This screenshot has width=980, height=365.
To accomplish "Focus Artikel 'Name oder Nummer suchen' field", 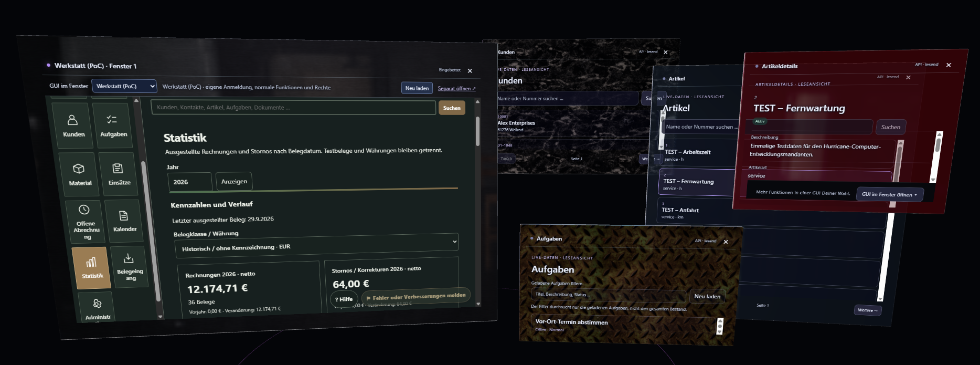I will tap(700, 127).
